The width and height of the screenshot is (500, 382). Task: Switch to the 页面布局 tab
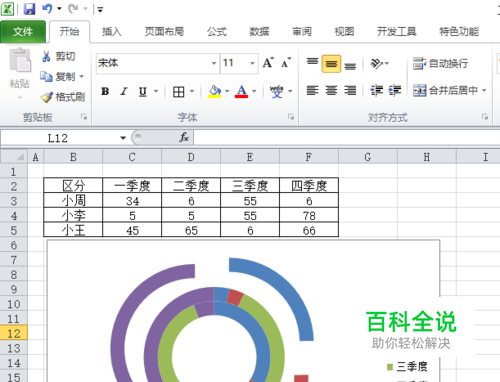point(164,32)
